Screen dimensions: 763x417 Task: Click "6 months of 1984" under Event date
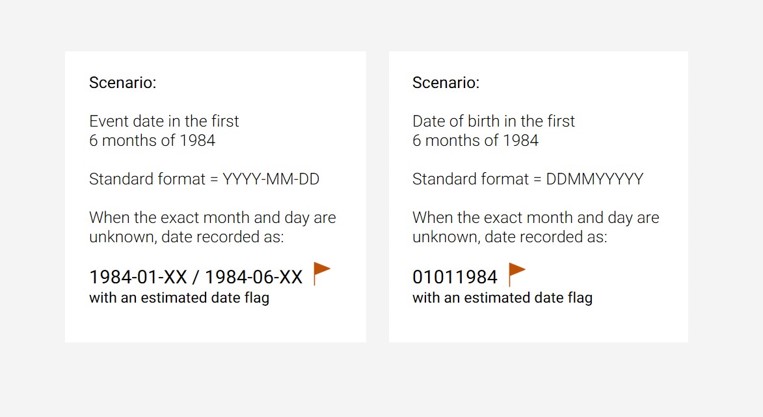coord(152,141)
